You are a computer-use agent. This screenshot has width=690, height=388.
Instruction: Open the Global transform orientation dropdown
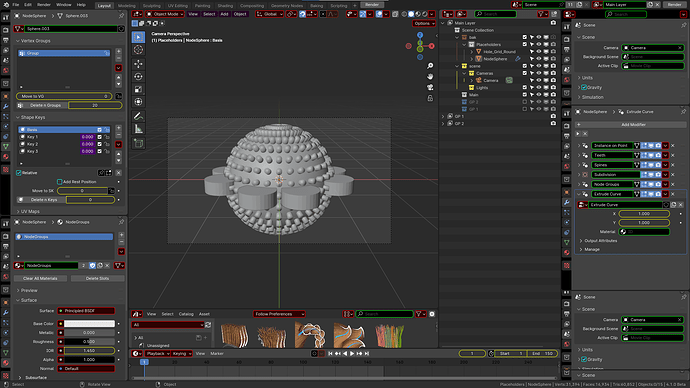tap(269, 14)
